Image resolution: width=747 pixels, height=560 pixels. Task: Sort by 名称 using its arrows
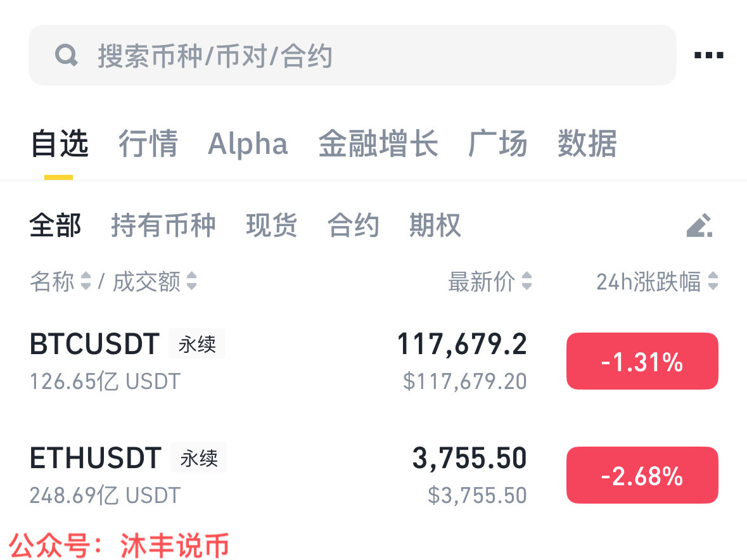[86, 281]
